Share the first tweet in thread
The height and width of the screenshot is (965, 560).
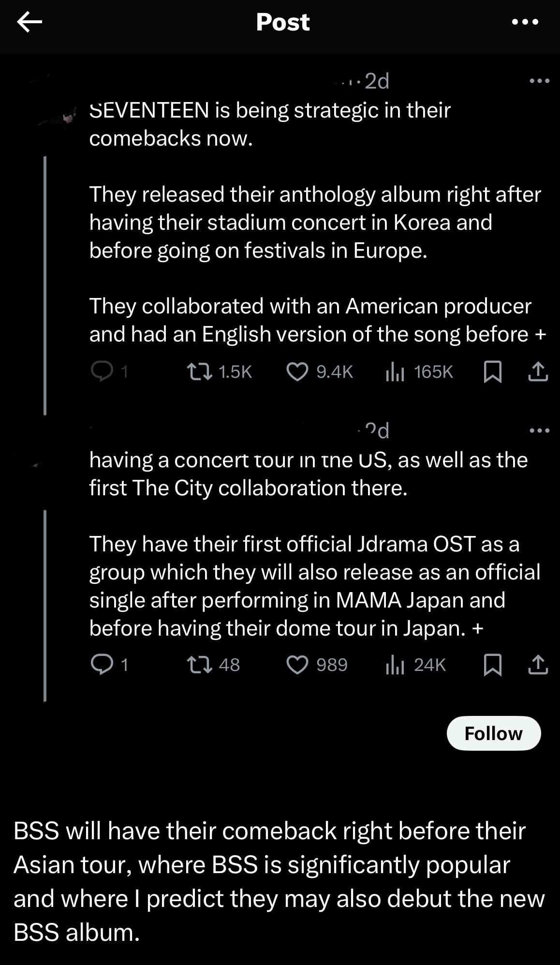point(538,372)
